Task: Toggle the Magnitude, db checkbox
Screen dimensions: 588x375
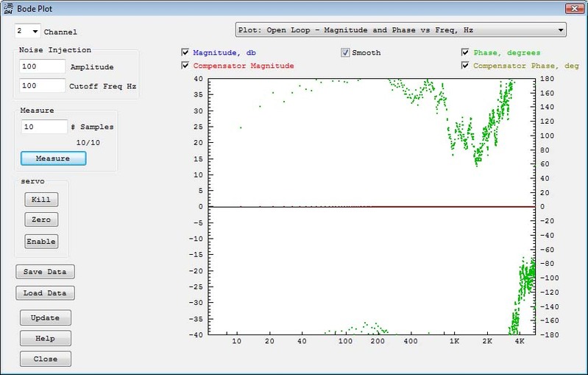Action: (x=186, y=53)
